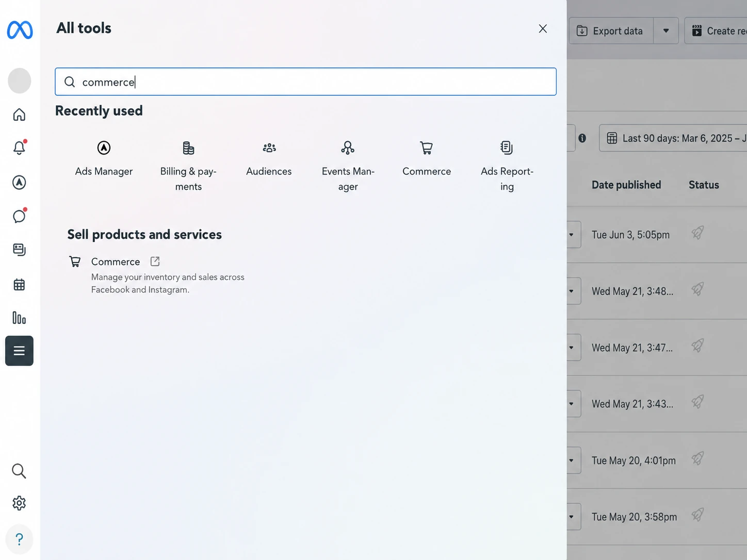Expand dropdown on Wed May 21, 3:43 row
The image size is (747, 560).
(572, 404)
